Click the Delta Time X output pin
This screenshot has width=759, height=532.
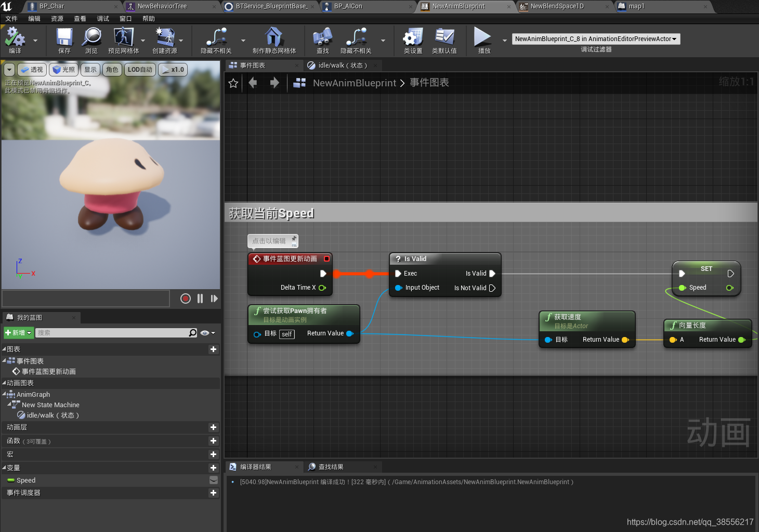(322, 288)
